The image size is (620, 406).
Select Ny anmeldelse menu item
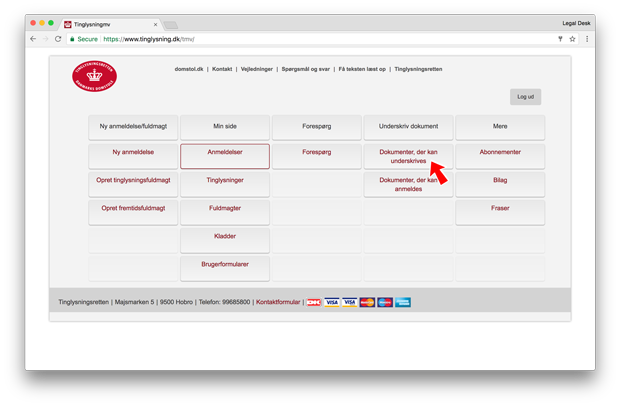pos(133,156)
